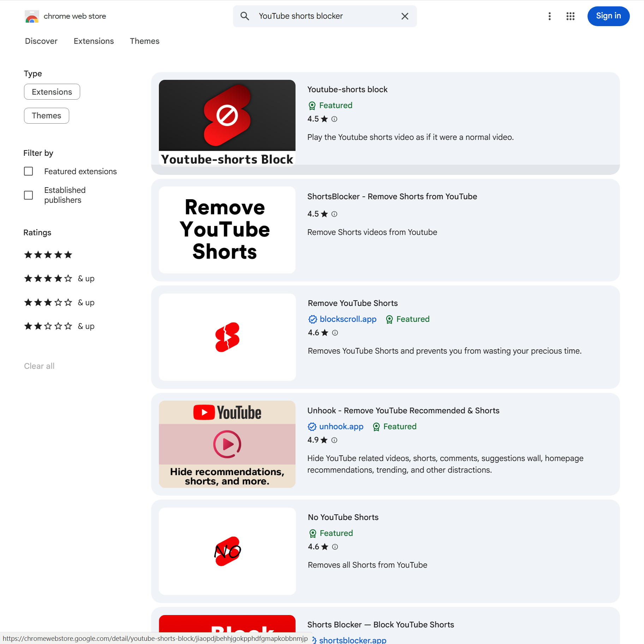Click the 4.6 rating on No YouTube Shorts
The image size is (644, 644).
pyautogui.click(x=318, y=546)
